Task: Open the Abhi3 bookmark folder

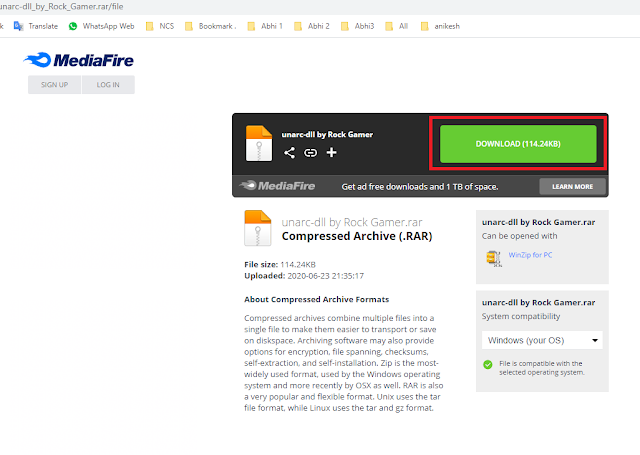Action: click(x=358, y=26)
